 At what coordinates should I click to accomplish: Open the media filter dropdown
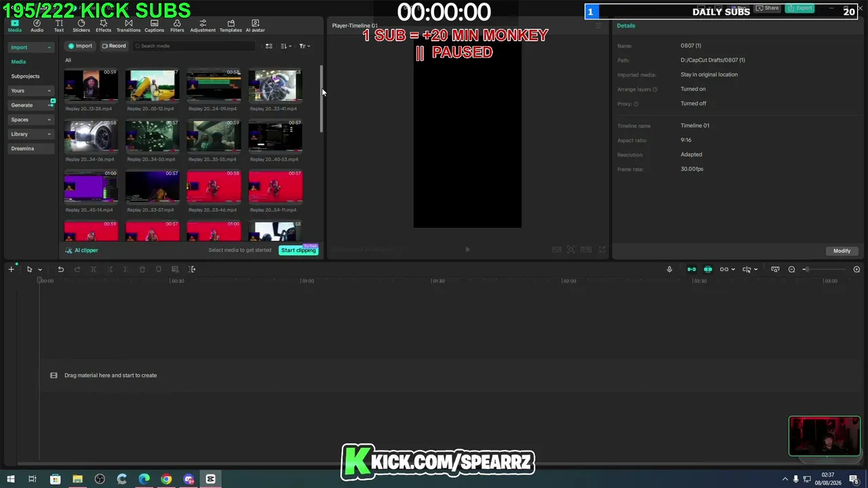(x=304, y=46)
